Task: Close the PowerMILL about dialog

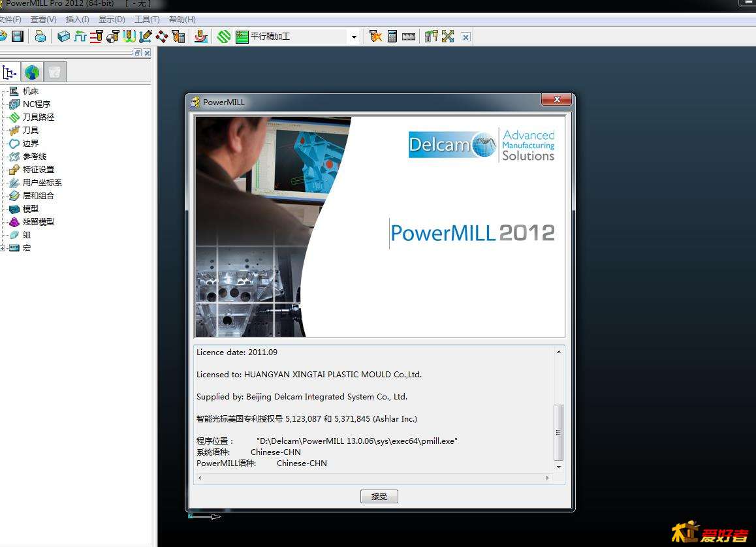Action: (x=556, y=99)
